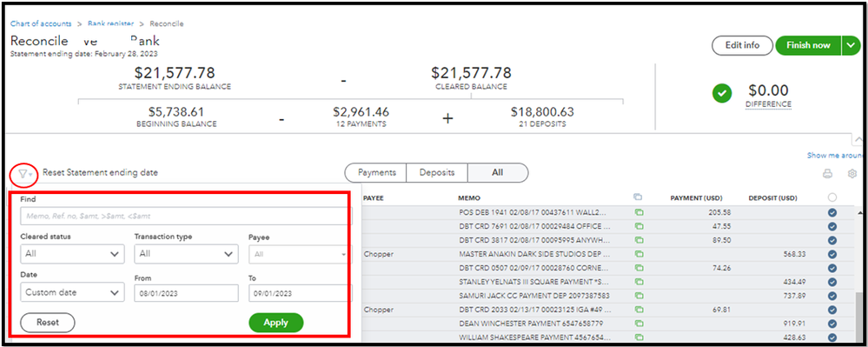Viewport: 868px width, 347px height.
Task: Open the Cleared status dropdown
Action: pyautogui.click(x=72, y=254)
